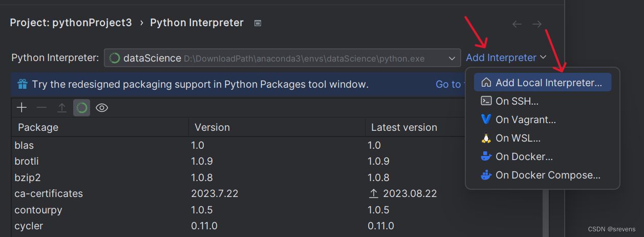Pick the On WSL menu entry
This screenshot has width=644, height=237.
click(518, 138)
